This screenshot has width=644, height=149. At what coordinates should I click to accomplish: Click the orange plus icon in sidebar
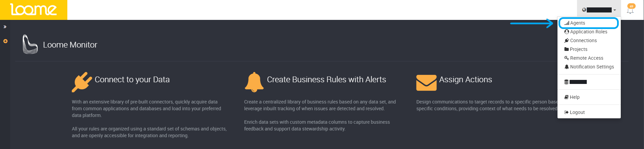[x=5, y=41]
